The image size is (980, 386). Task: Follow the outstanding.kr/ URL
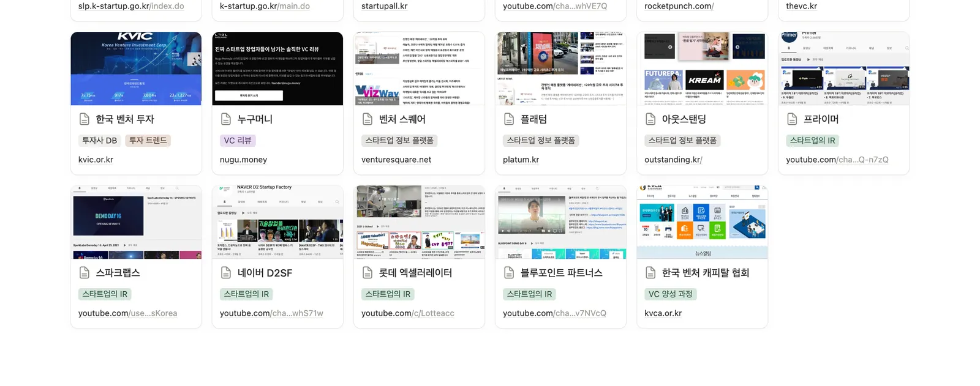[673, 160]
